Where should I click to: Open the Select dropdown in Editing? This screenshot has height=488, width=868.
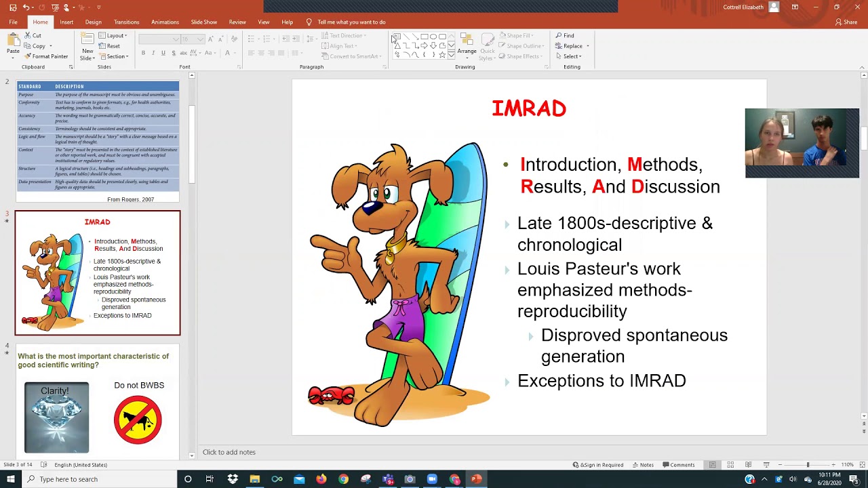coord(568,56)
